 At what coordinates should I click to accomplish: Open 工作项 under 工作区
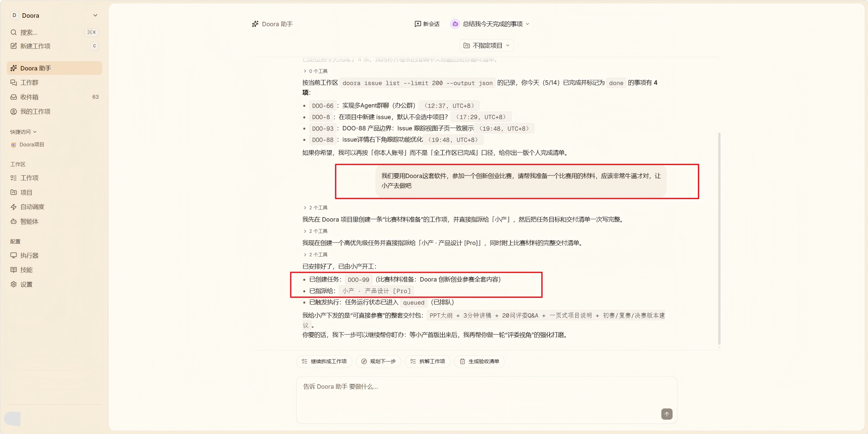click(54, 178)
